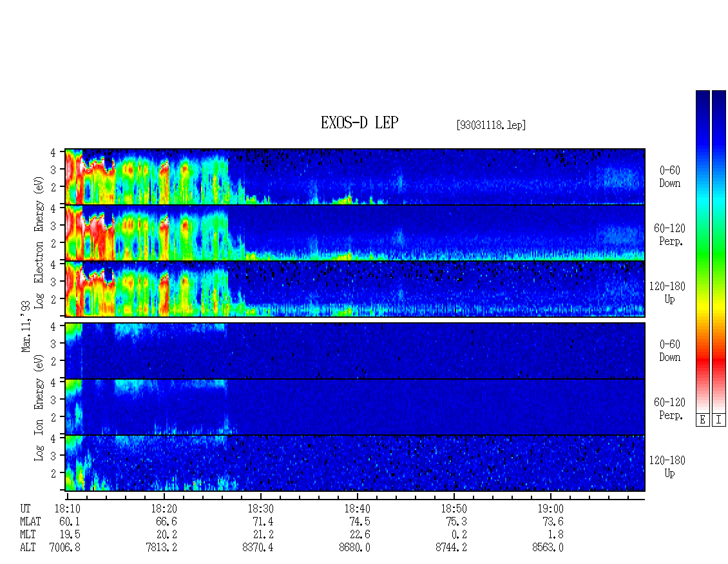The height and width of the screenshot is (564, 728).
Task: Click the MLT value 0.2
Action: tap(458, 535)
